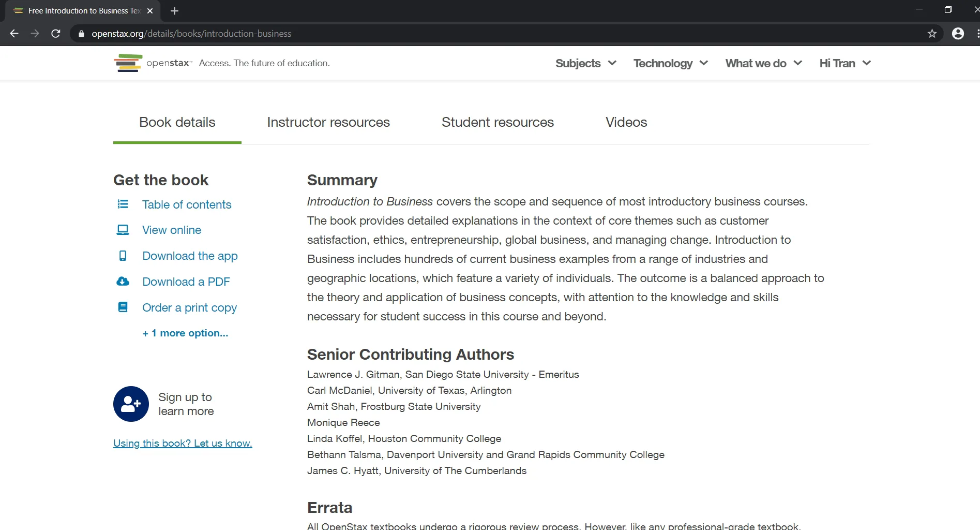Click the Download a PDF cloud icon
This screenshot has height=530, width=980.
123,281
